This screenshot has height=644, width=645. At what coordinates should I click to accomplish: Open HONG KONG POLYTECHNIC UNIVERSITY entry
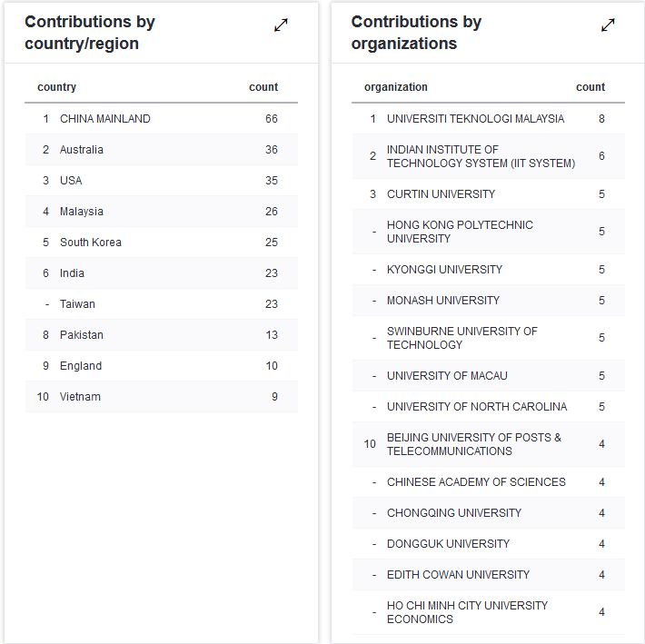coord(460,232)
